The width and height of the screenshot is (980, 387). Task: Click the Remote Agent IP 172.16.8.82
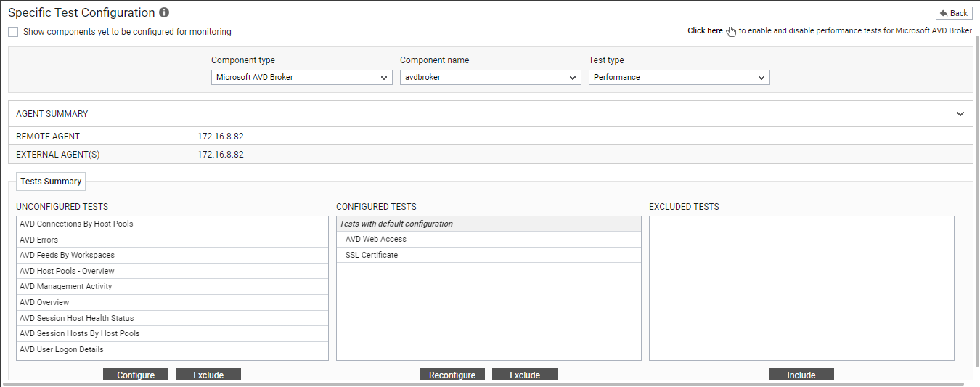[x=221, y=137]
